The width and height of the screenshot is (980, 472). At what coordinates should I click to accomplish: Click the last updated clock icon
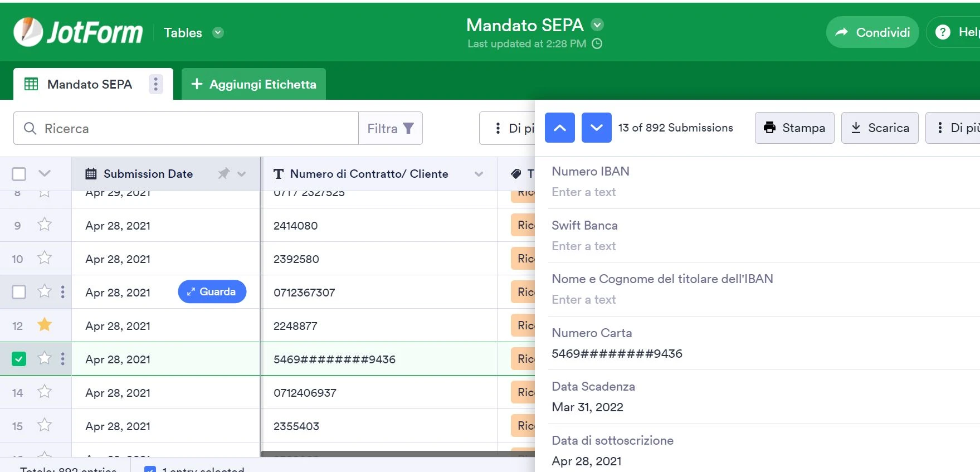click(x=597, y=43)
